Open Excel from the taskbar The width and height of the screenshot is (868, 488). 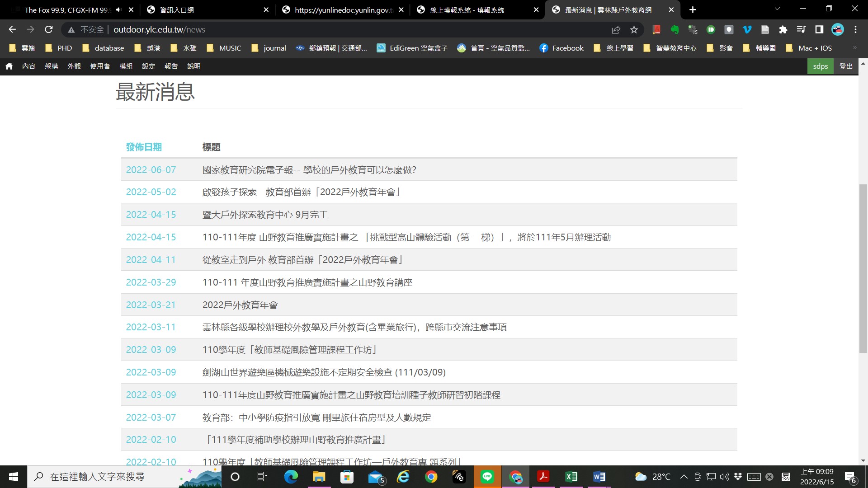[x=571, y=477]
